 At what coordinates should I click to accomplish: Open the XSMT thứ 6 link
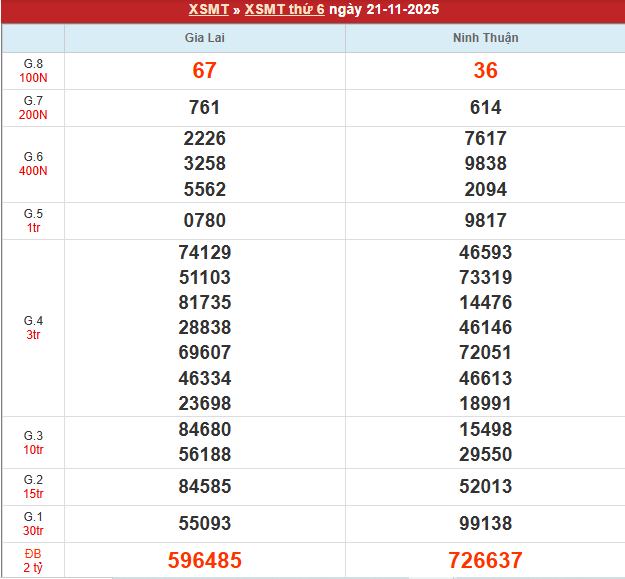click(285, 9)
